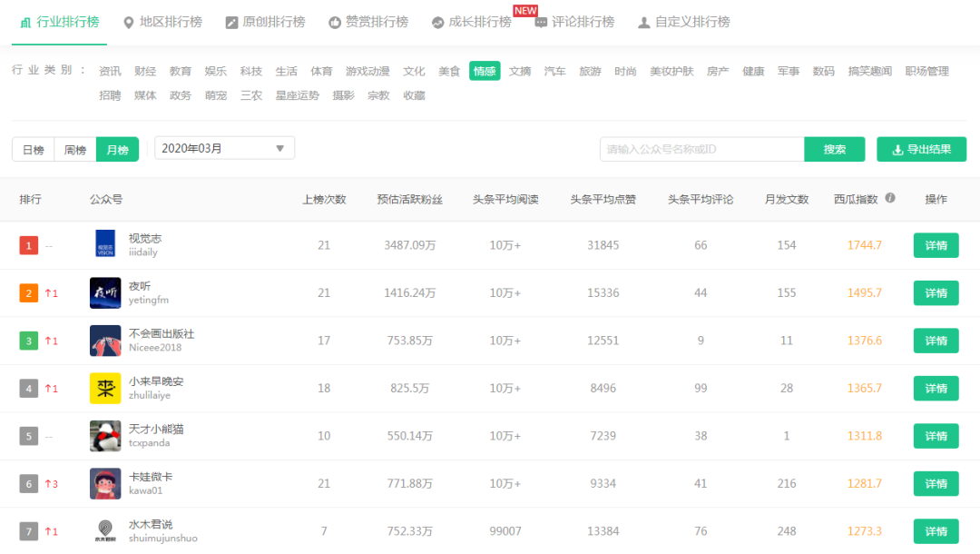Click the 导出结果 export button

point(921,149)
